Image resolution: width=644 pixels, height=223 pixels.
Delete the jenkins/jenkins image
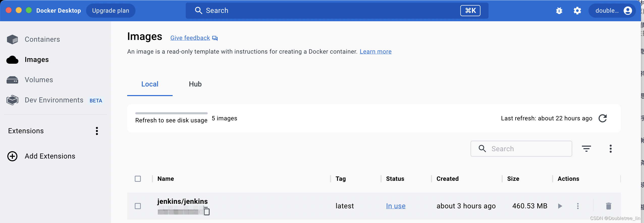(608, 206)
